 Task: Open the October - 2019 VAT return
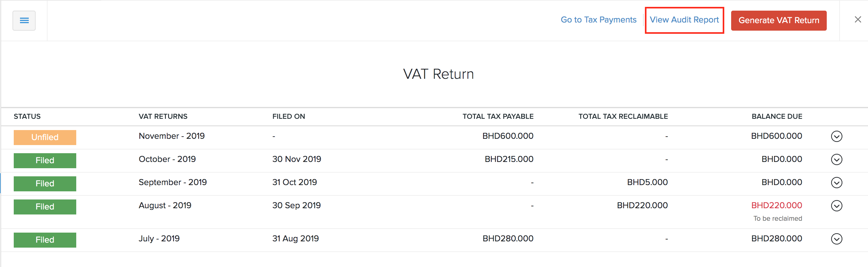tap(167, 159)
